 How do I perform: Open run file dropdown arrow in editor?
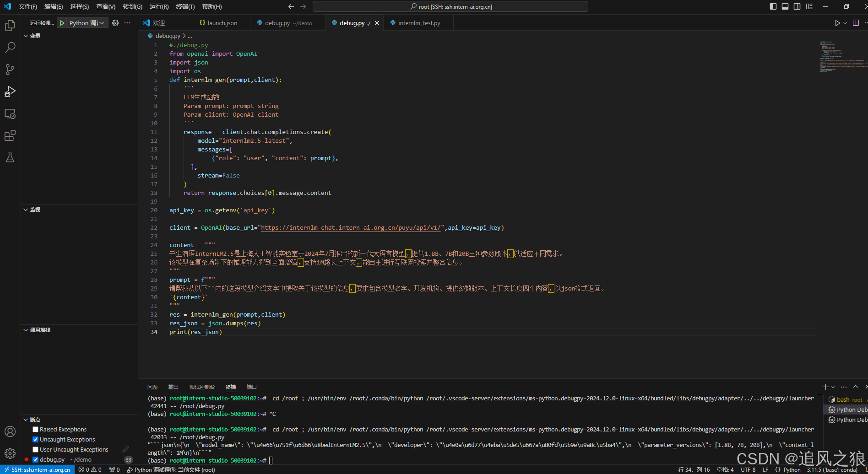coord(845,23)
